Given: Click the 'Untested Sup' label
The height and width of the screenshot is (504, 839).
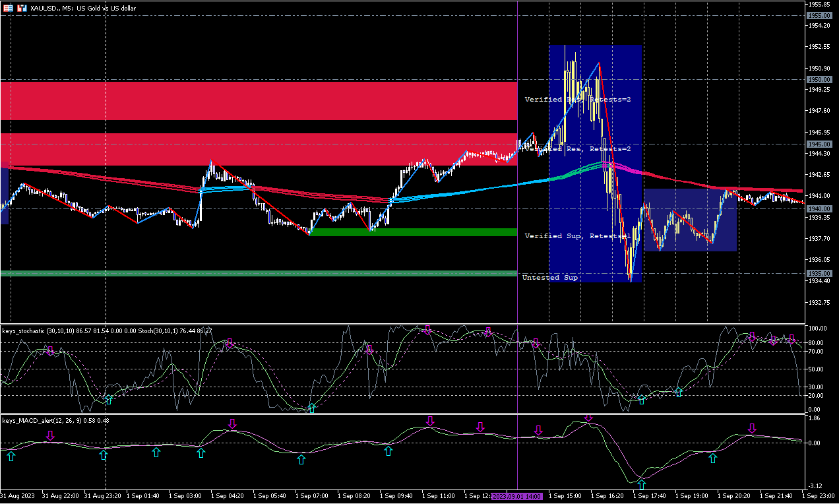Looking at the screenshot, I should click(550, 278).
